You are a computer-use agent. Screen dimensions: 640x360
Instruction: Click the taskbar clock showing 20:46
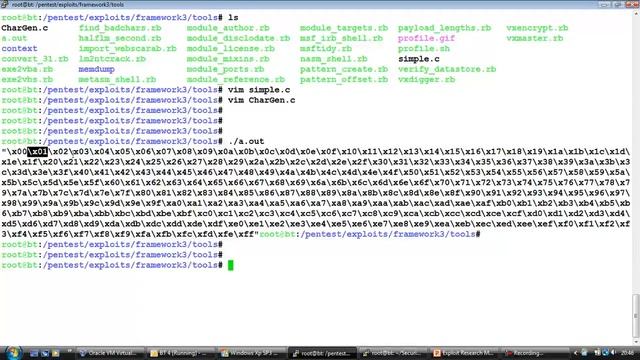point(627,352)
